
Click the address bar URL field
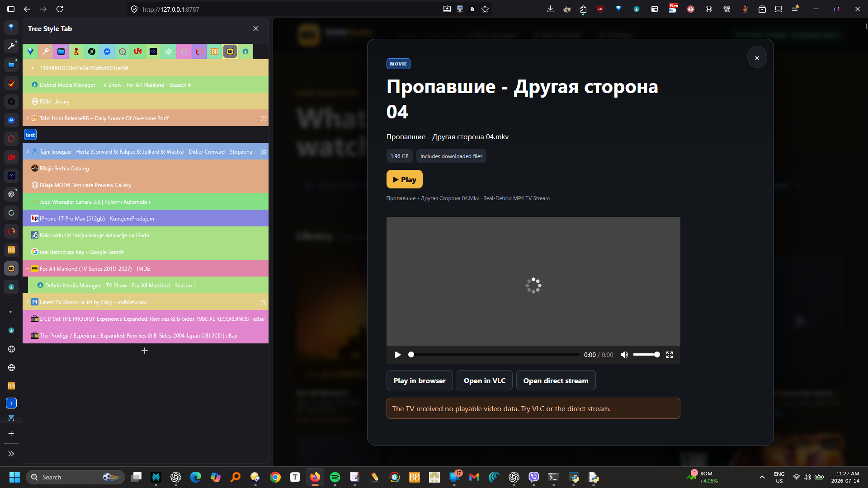point(289,9)
